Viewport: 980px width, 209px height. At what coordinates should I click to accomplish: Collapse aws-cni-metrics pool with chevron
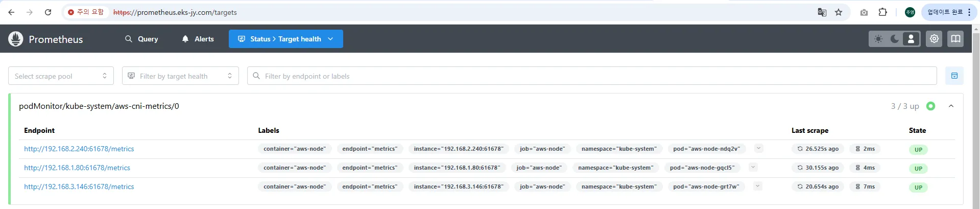point(951,106)
